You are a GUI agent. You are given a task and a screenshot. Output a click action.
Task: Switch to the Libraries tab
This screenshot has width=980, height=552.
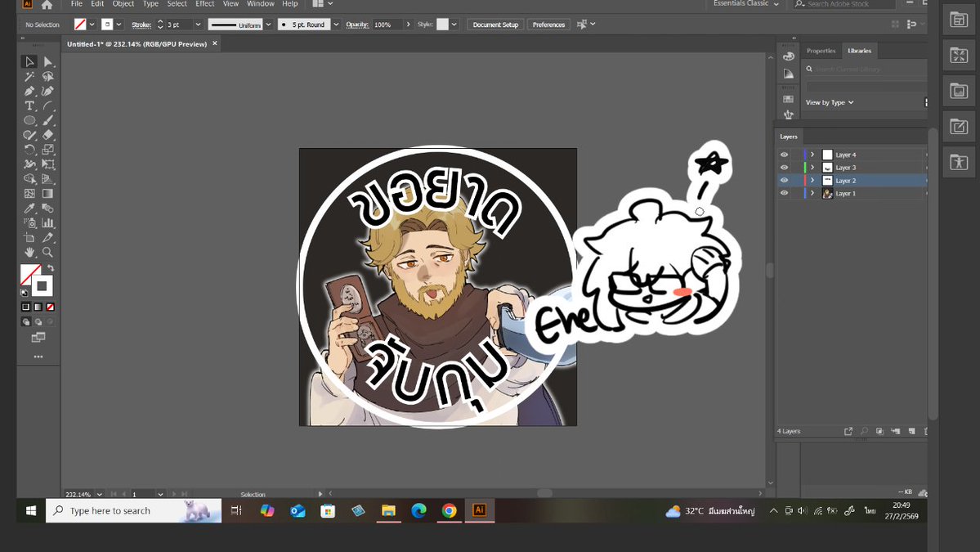pos(859,51)
